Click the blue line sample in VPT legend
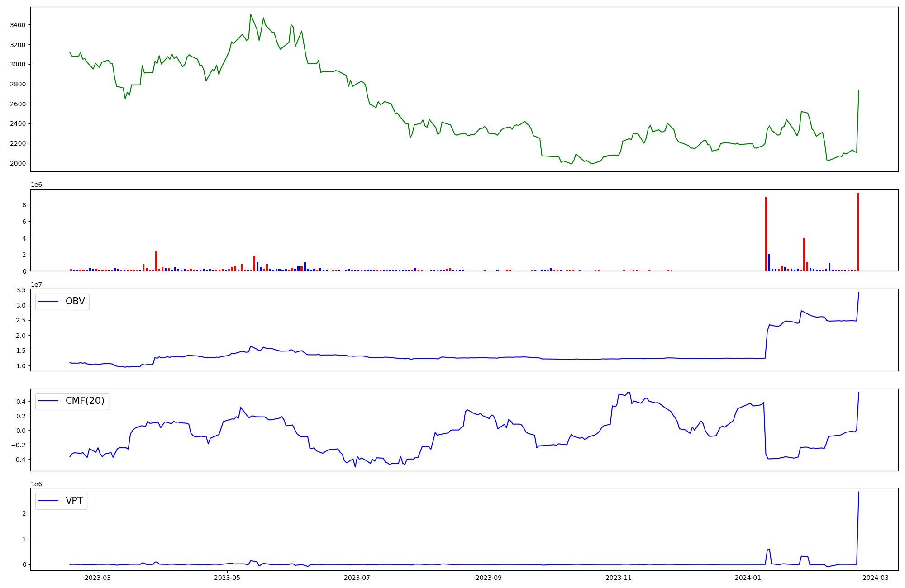The height and width of the screenshot is (588, 905). tap(49, 501)
